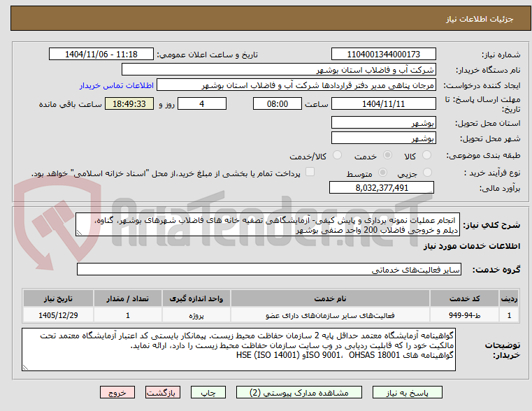Click the date cell 1405/12/29
Viewport: 532px width, 411px height.
[58, 315]
